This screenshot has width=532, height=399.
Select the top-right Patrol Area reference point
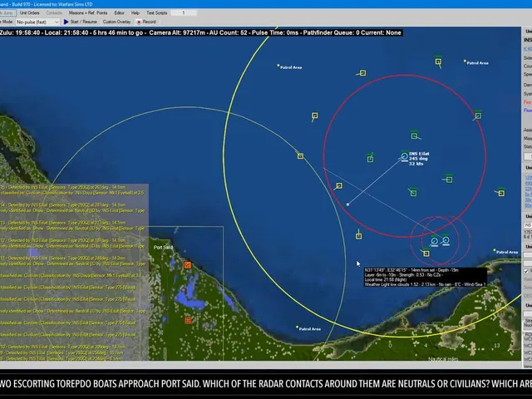point(465,61)
